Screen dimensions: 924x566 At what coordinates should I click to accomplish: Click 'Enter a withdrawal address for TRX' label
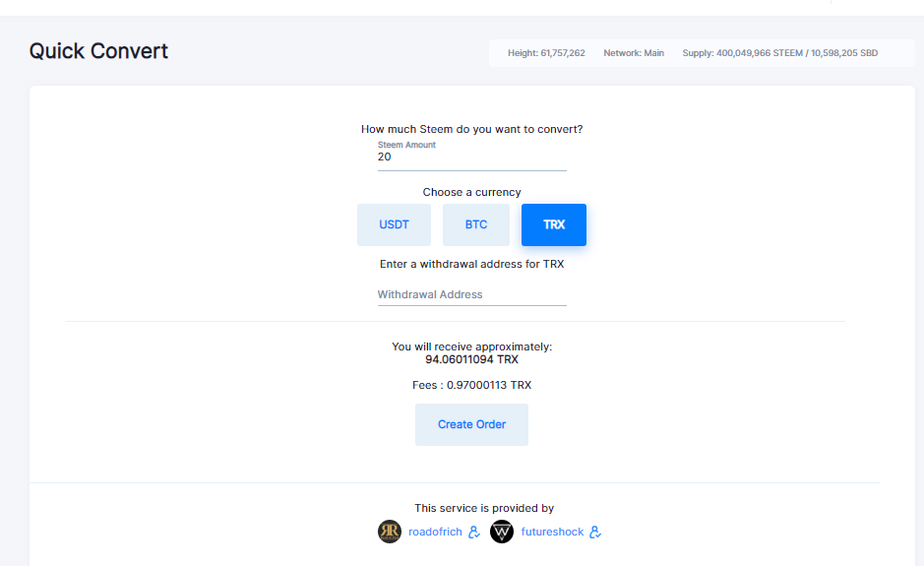(x=472, y=264)
